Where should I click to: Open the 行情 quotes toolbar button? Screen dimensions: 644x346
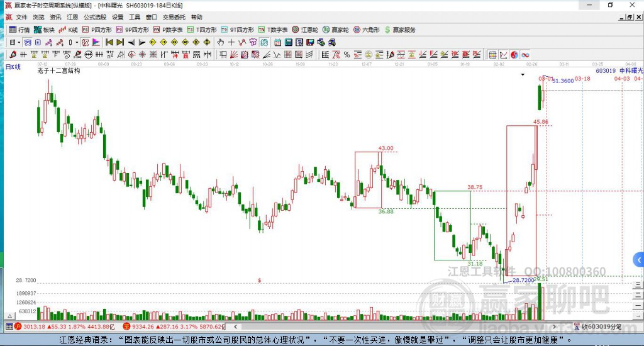click(19, 30)
